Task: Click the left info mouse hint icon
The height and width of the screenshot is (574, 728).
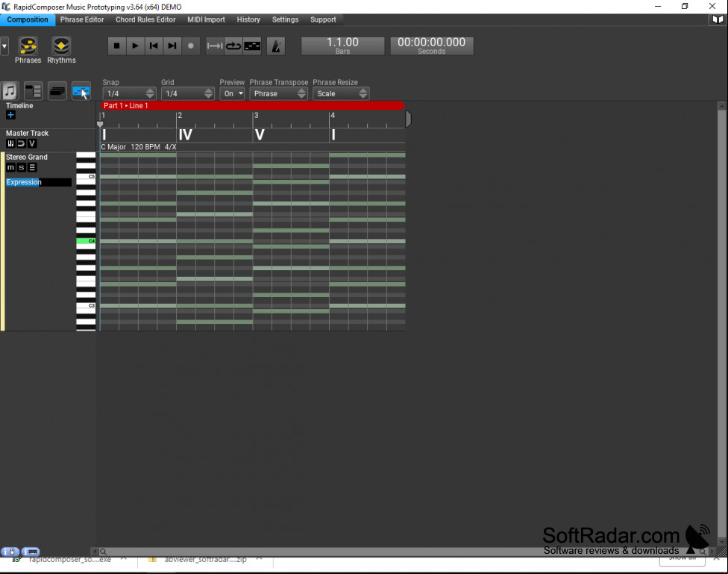Action: coord(9,552)
